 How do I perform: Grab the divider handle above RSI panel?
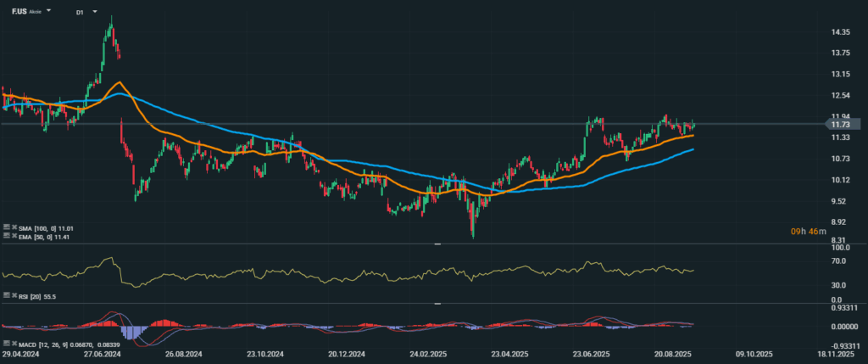[438, 244]
